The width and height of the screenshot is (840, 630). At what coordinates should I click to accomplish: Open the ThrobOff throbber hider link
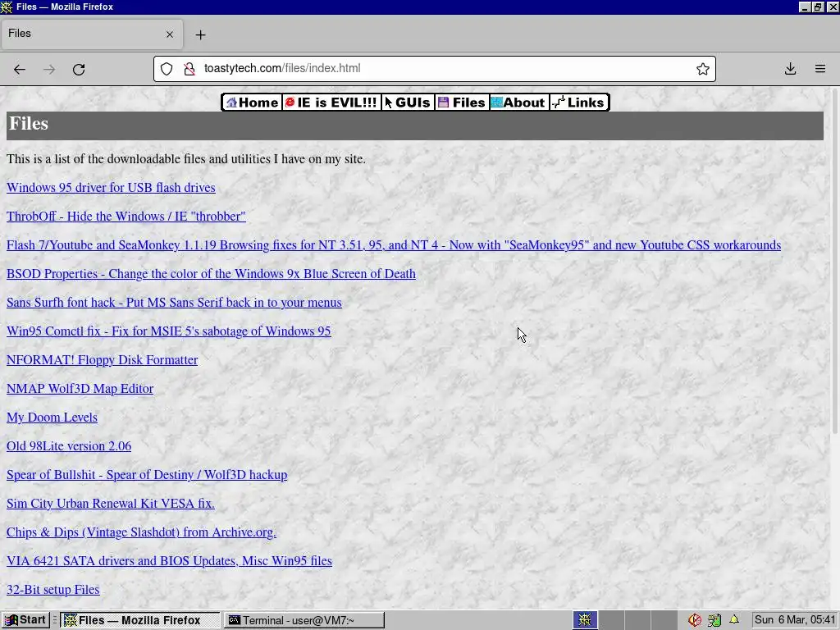[x=126, y=217]
